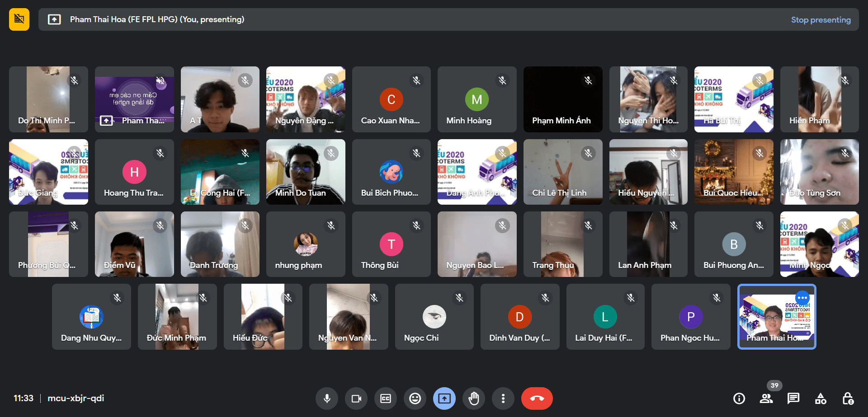Image resolution: width=868 pixels, height=417 pixels.
Task: Open meeting details info icon
Action: 739,398
